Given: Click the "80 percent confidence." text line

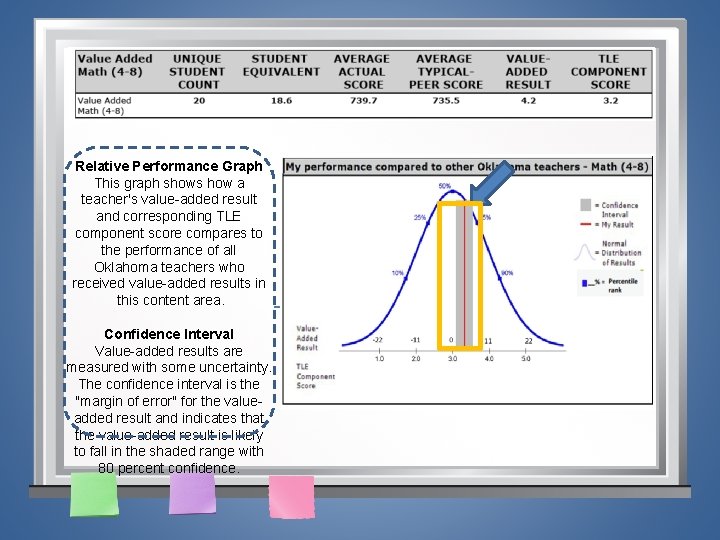Looking at the screenshot, I should (169, 468).
